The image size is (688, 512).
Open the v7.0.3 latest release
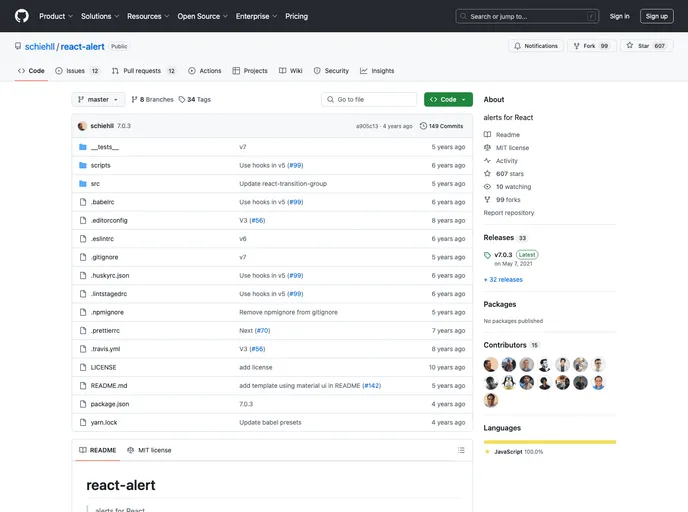coord(503,255)
